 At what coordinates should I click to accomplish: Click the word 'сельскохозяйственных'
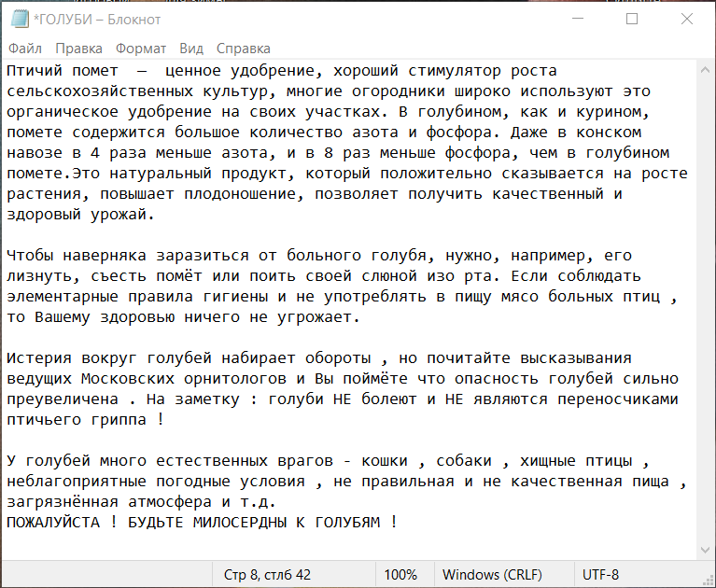(100, 91)
